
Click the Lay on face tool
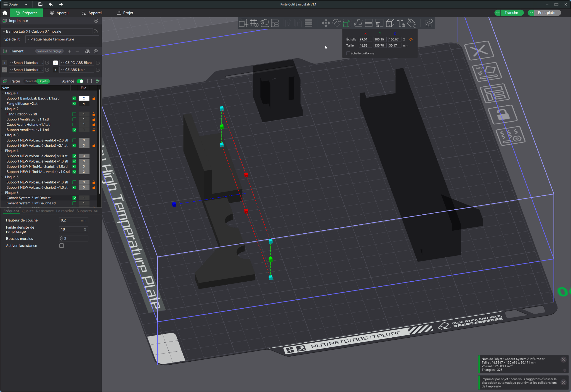[x=358, y=23]
